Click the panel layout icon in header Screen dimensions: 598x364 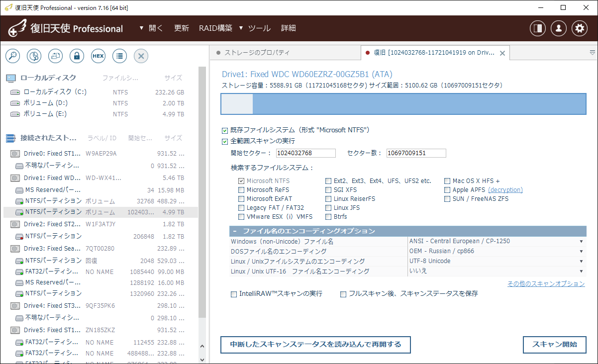pyautogui.click(x=537, y=28)
